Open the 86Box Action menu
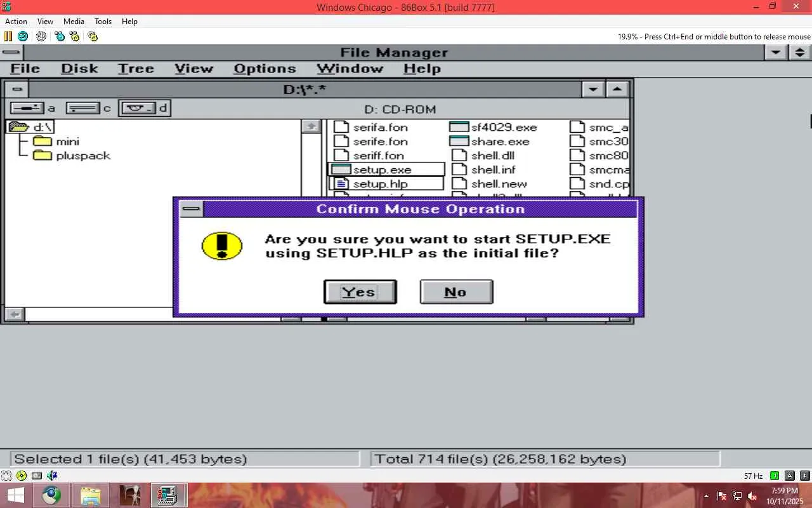 pos(16,22)
